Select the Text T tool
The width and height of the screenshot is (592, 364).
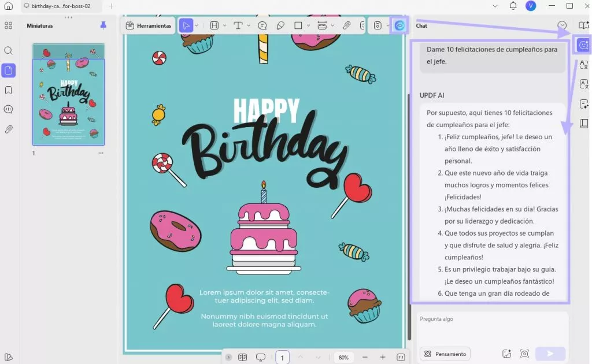[238, 25]
